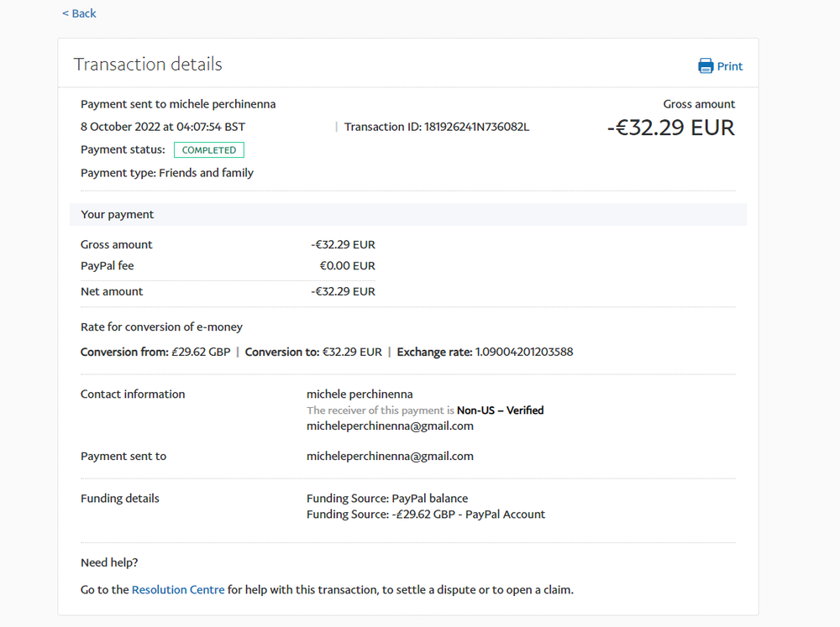Click the Your payment section header
Image resolution: width=840 pixels, height=627 pixels.
118,215
